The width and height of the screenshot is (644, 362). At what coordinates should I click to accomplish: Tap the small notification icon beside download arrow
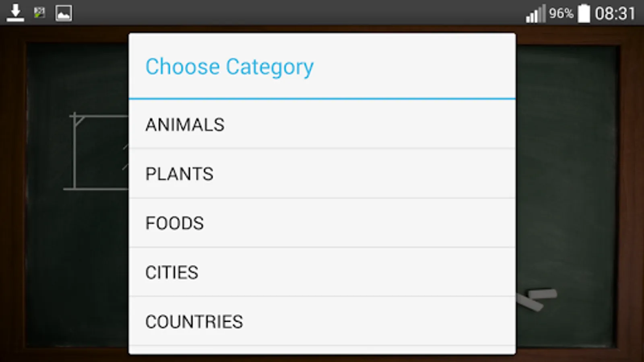pyautogui.click(x=39, y=13)
